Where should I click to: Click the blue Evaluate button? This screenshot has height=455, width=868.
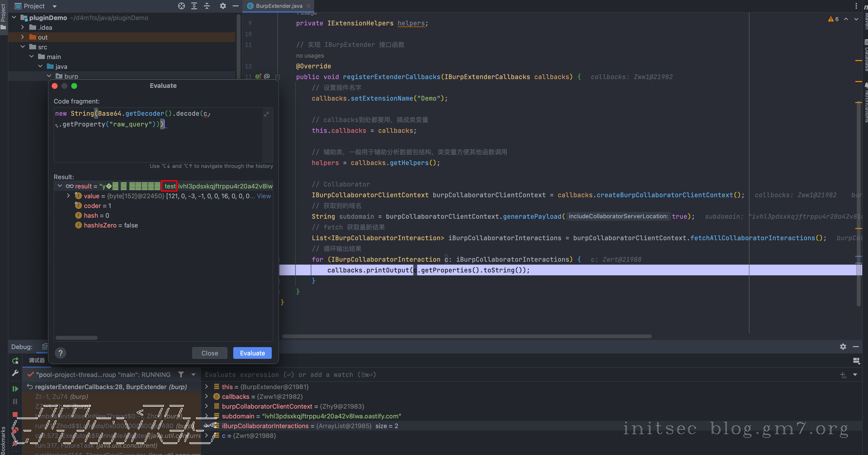point(252,353)
